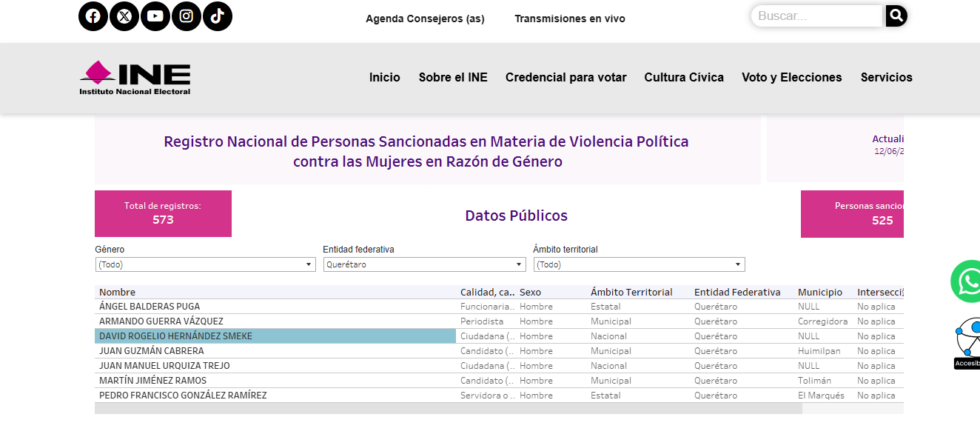Open WhatsApp chat floating icon

click(967, 281)
